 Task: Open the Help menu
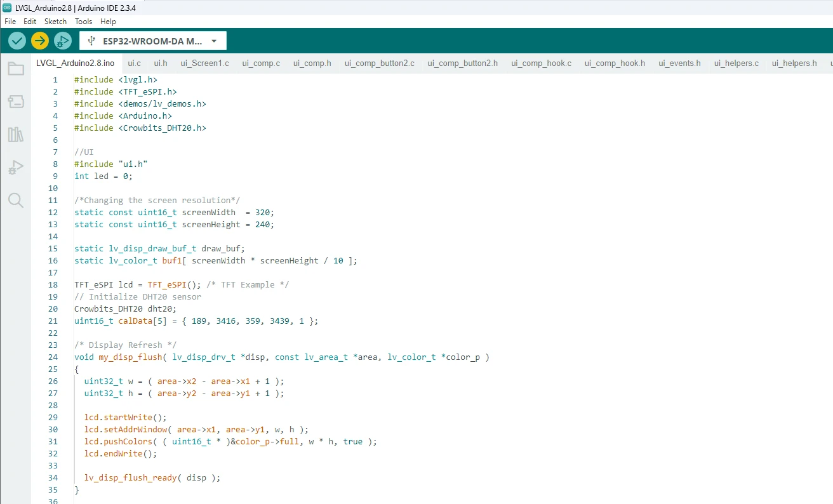point(108,22)
